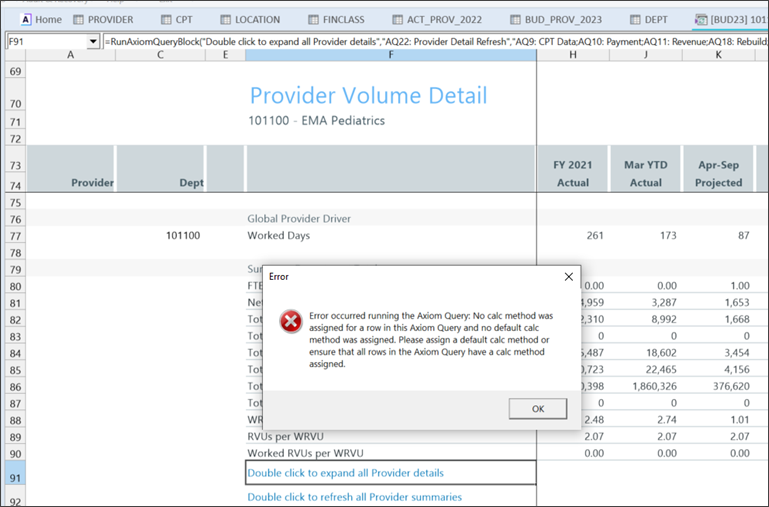Viewport: 769px width, 507px height.
Task: Click the sheet icon on CPT tab
Action: click(169, 19)
